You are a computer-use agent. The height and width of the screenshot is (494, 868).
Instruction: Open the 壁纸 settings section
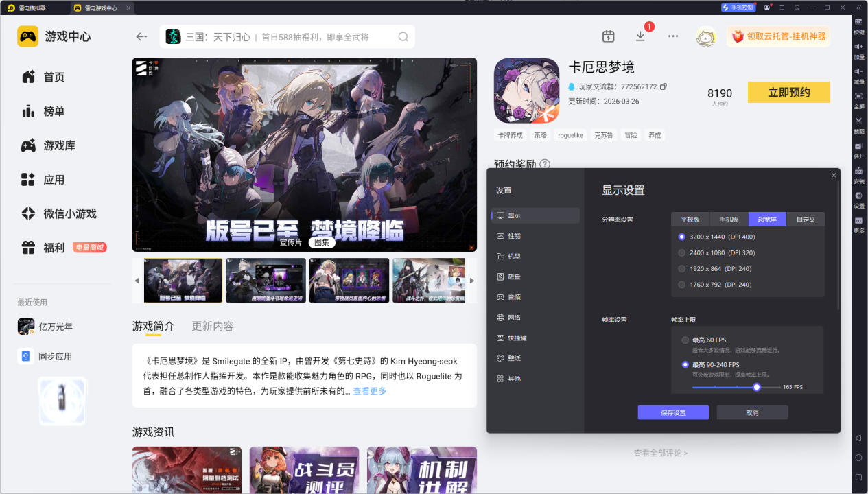pos(536,358)
